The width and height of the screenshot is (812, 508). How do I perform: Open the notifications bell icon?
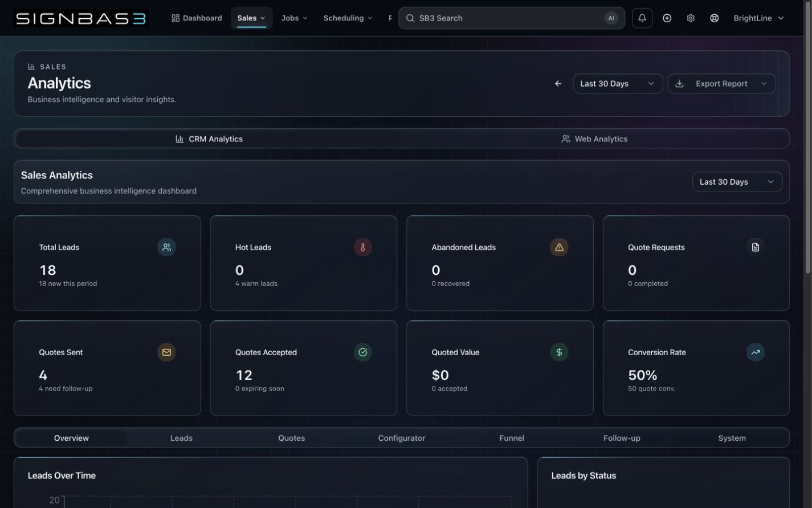642,18
